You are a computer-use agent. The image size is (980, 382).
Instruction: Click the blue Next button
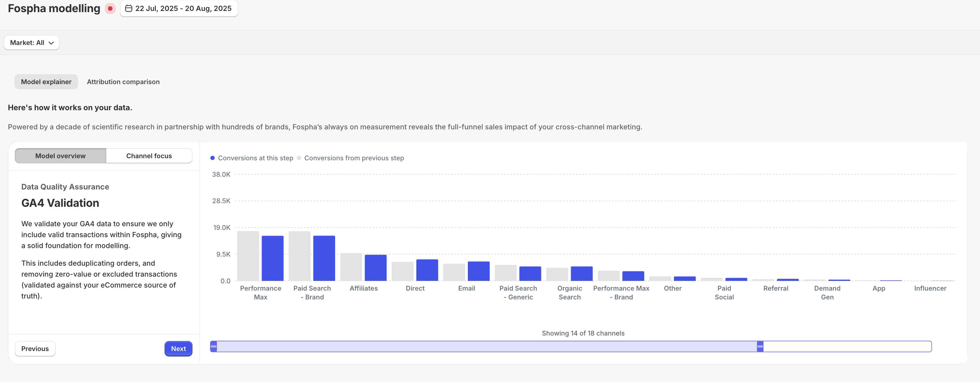pyautogui.click(x=178, y=349)
